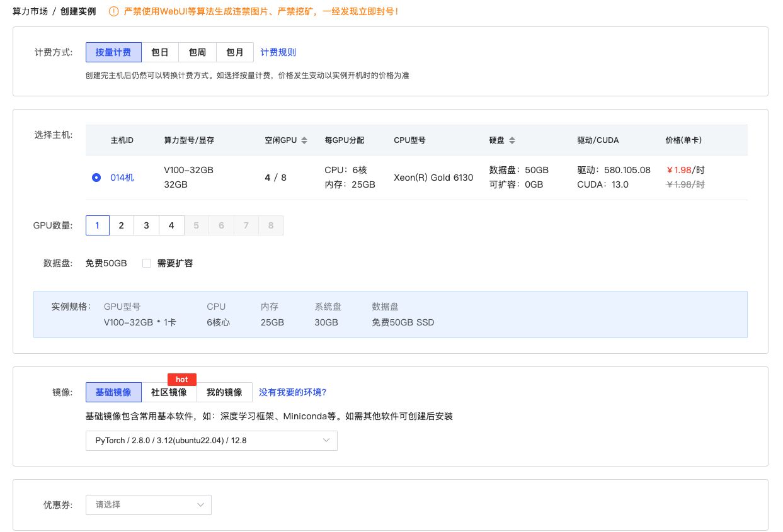Click the disabled GPU count 8 button
Image resolution: width=783 pixels, height=532 pixels.
271,225
